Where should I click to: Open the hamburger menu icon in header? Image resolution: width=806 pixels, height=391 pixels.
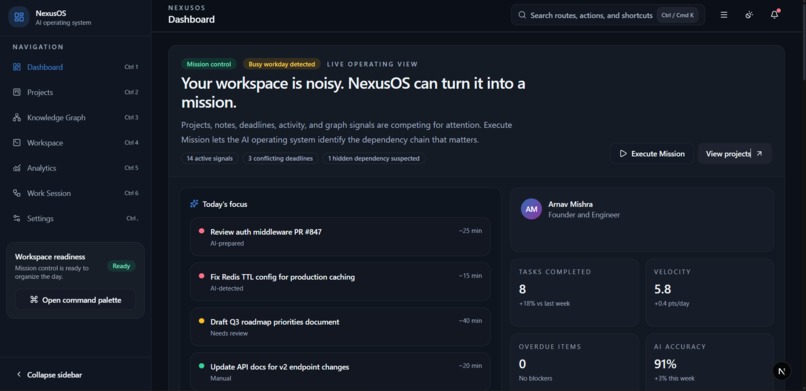724,15
